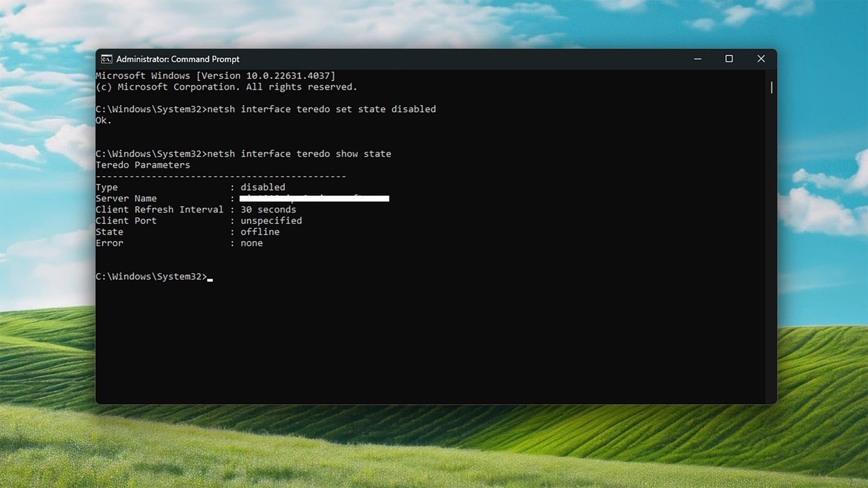Click the 'Ok.' output text
The height and width of the screenshot is (488, 868).
pos(103,120)
